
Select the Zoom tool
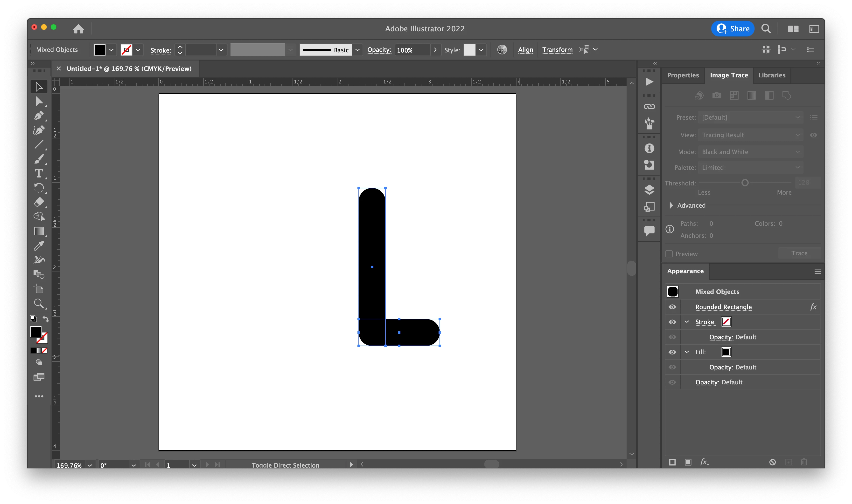pyautogui.click(x=39, y=303)
